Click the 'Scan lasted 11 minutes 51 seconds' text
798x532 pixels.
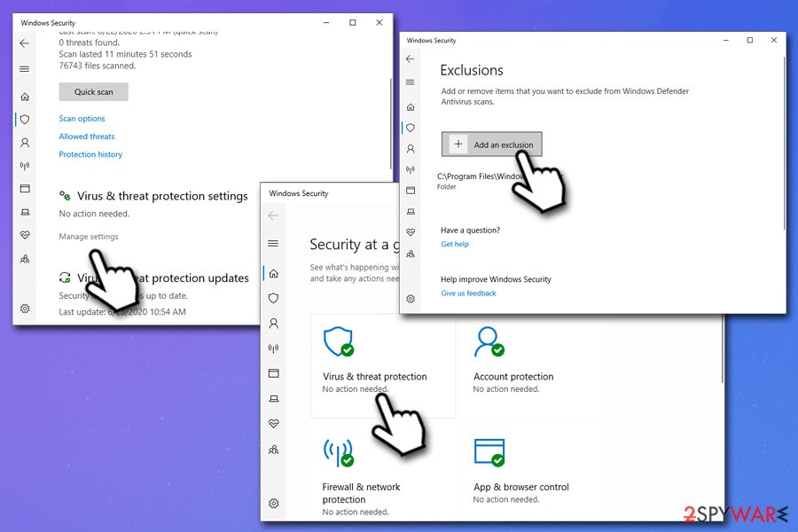[x=125, y=54]
